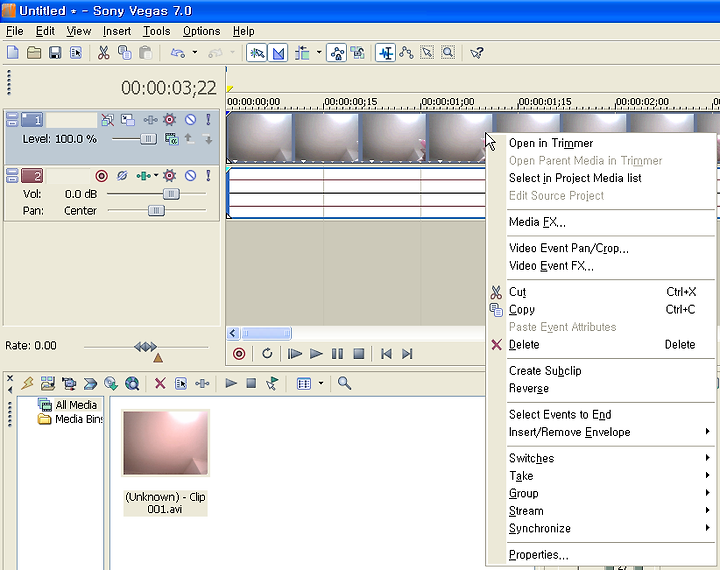720x570 pixels.
Task: Open the File menu
Action: pos(15,31)
